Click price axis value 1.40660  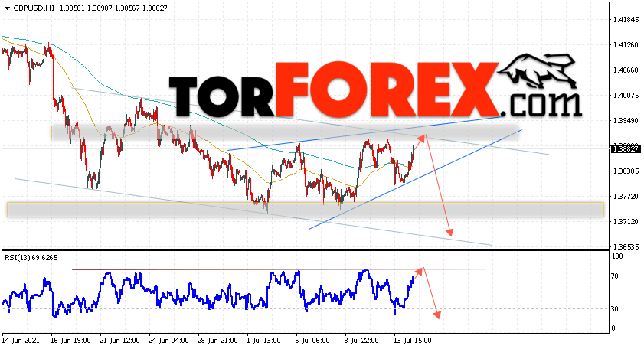(626, 70)
